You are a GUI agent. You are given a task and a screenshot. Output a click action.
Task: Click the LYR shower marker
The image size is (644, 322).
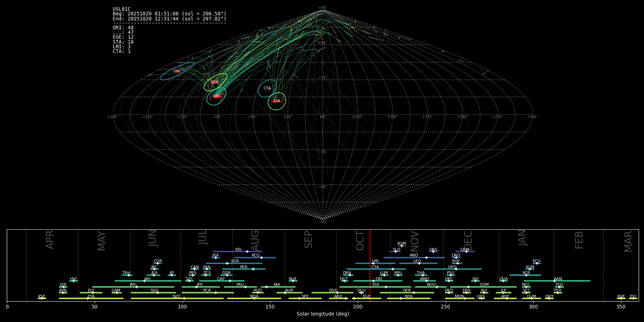point(64,287)
